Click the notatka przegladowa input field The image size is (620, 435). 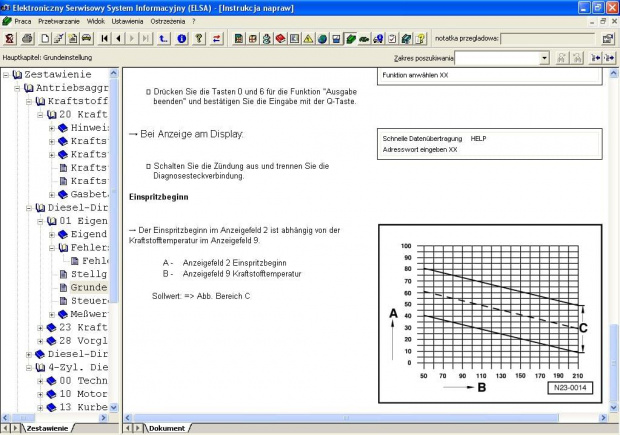click(548, 39)
